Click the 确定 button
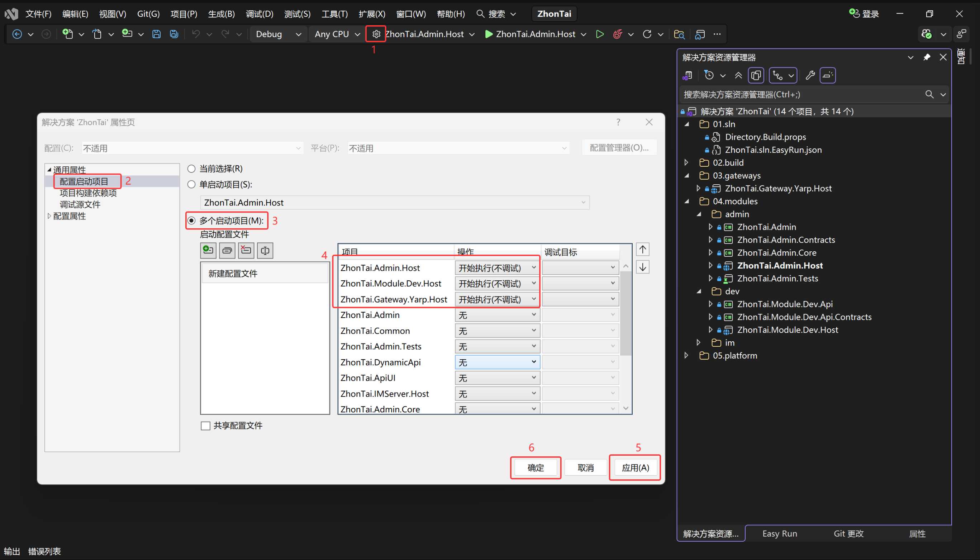 (x=535, y=468)
